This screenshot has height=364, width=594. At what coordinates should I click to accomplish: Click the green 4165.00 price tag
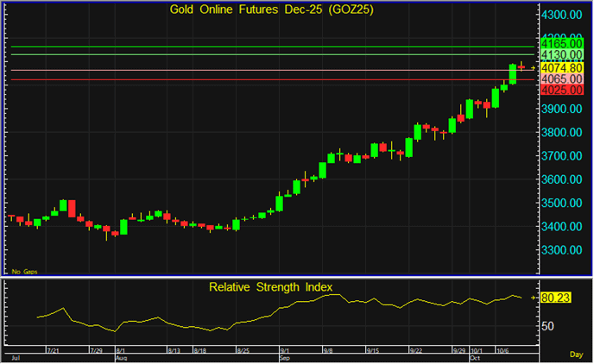click(560, 43)
